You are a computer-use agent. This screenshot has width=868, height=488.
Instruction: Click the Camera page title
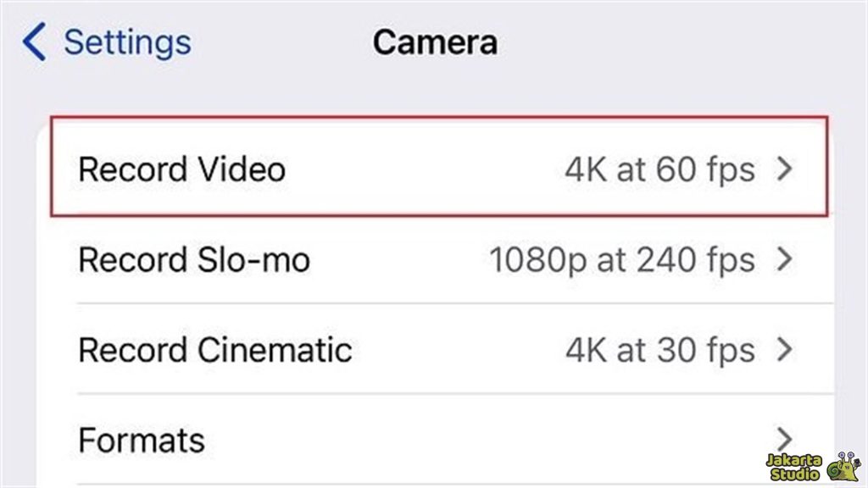(x=435, y=42)
